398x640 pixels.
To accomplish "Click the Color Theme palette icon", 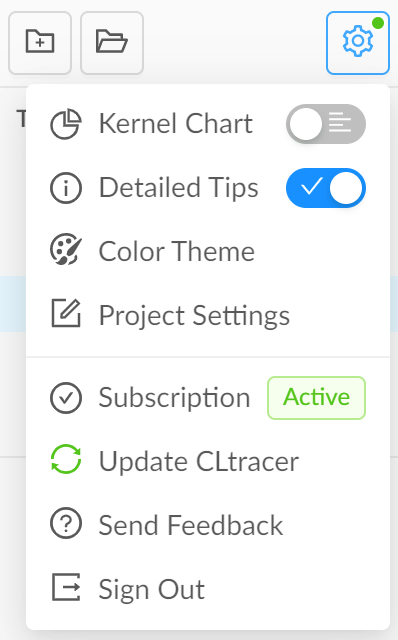I will coord(66,249).
